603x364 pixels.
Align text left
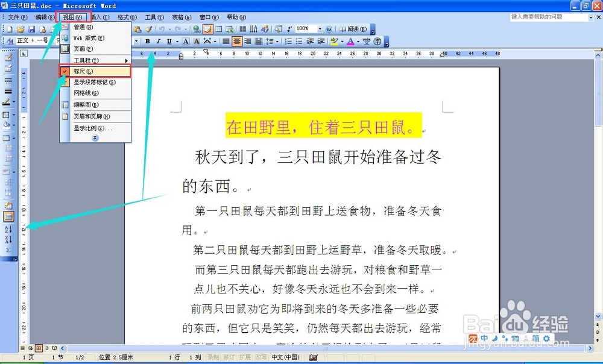(226, 41)
